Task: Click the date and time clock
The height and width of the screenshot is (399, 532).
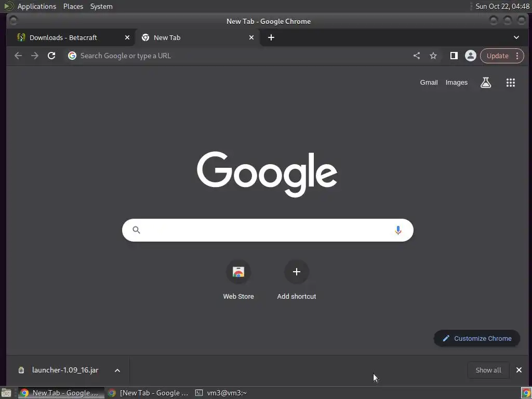Action: (x=502, y=6)
